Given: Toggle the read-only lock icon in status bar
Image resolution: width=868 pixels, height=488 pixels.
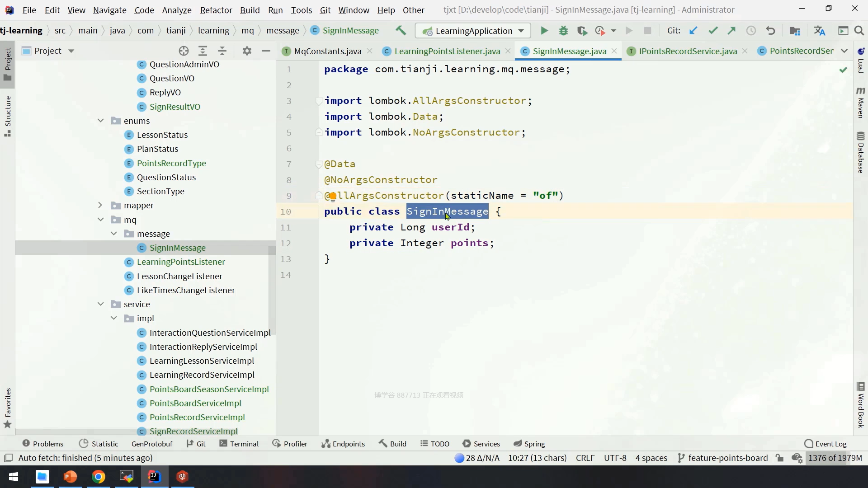Looking at the screenshot, I should click(779, 458).
